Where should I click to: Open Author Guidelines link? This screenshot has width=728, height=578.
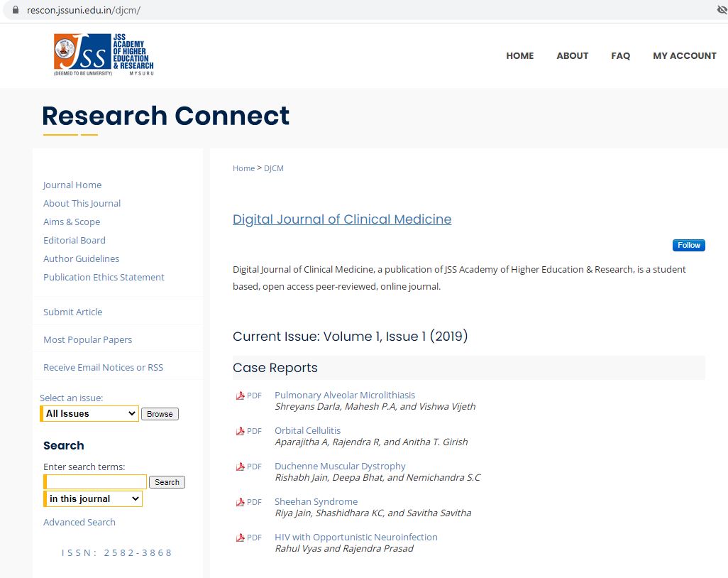[x=82, y=258]
